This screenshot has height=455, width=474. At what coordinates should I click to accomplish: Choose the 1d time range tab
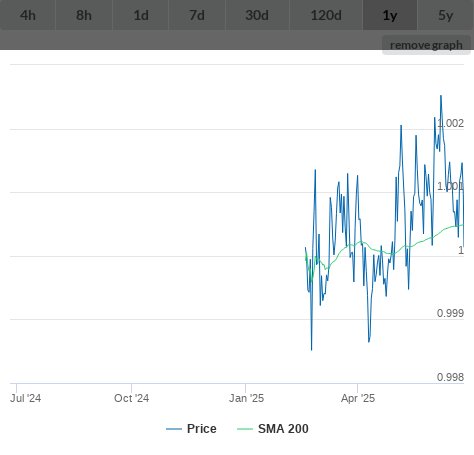point(141,15)
